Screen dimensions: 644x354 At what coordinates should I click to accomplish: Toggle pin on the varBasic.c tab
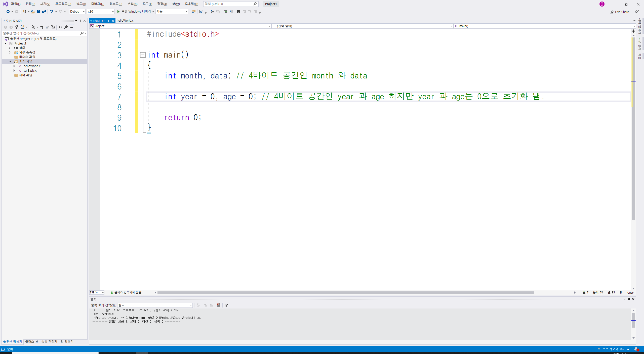click(x=108, y=21)
